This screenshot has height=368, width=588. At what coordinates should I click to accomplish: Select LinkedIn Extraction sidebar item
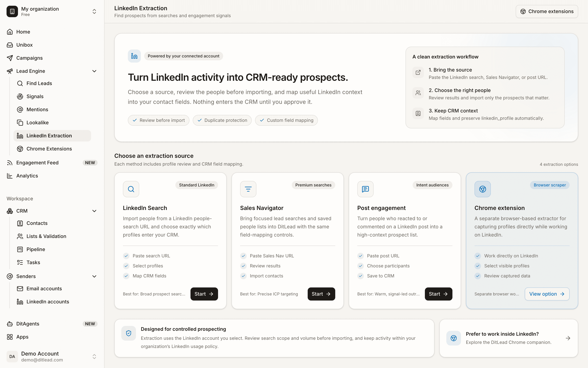pos(52,136)
